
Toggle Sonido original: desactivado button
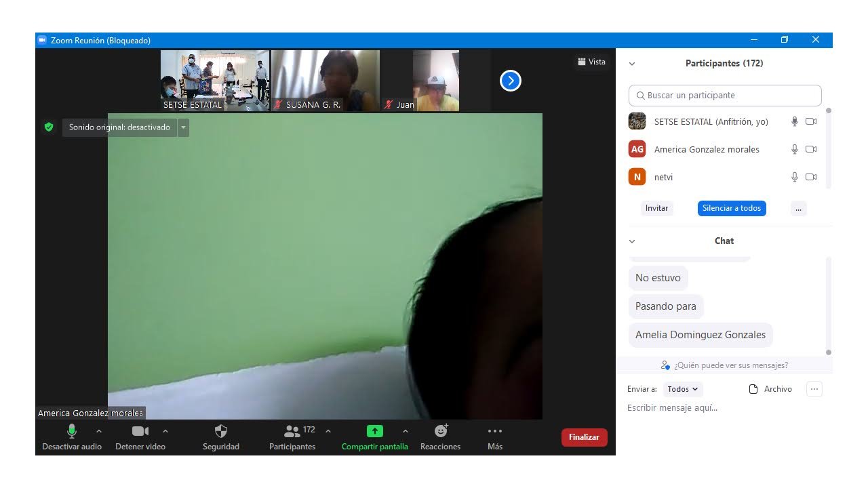click(x=119, y=127)
